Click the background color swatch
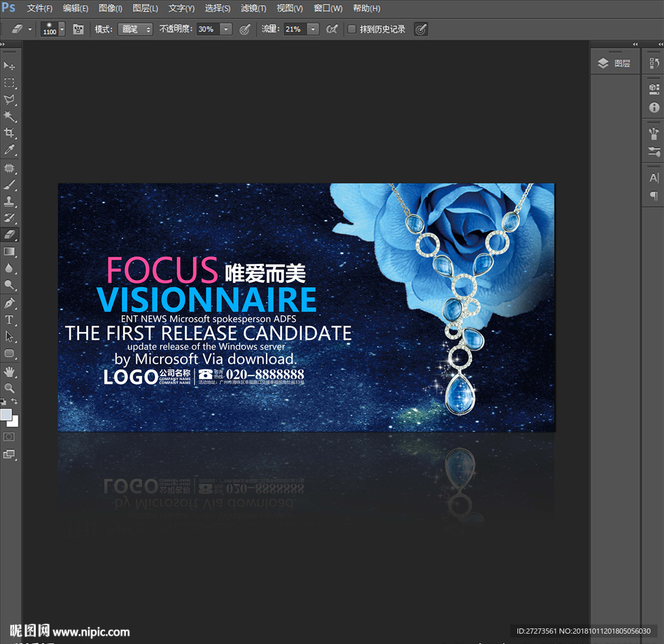 click(15, 422)
